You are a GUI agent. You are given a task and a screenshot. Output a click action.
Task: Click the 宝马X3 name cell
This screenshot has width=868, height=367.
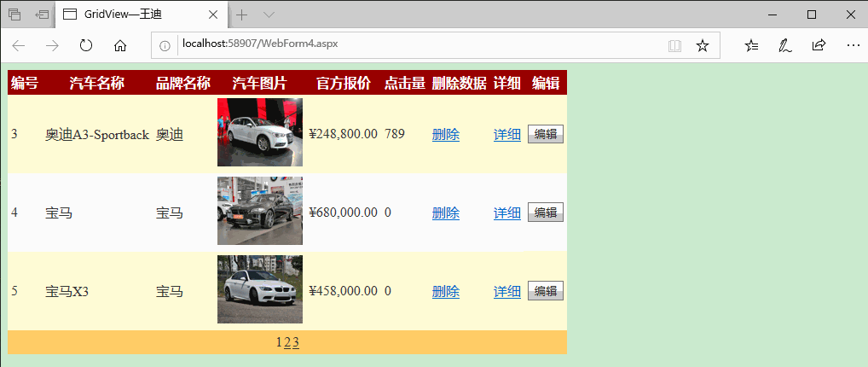67,292
